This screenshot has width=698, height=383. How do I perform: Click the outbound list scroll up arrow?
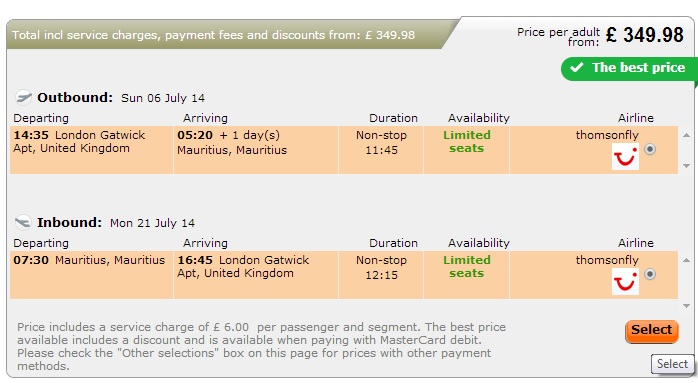686,135
